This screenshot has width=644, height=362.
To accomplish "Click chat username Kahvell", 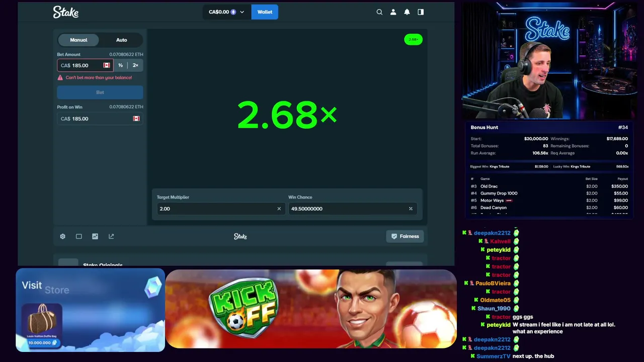I will tap(500, 241).
